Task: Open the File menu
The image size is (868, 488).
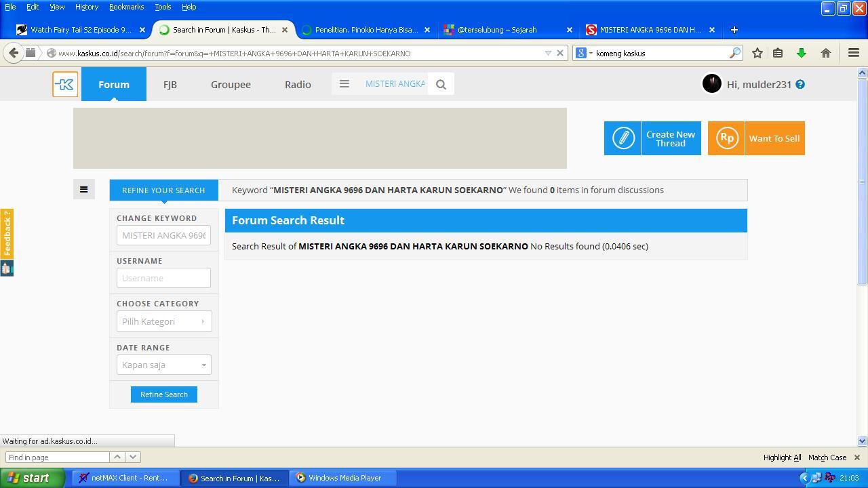Action: click(x=10, y=7)
